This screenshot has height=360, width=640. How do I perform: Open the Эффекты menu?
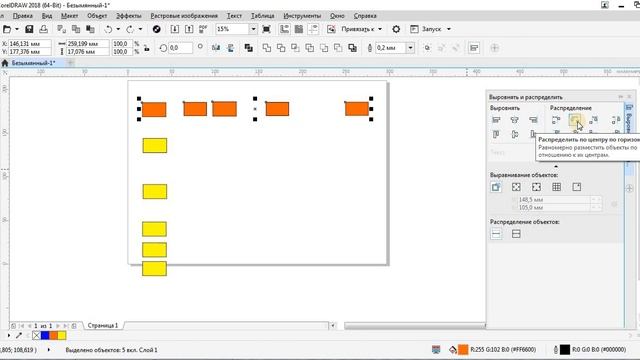coord(129,16)
